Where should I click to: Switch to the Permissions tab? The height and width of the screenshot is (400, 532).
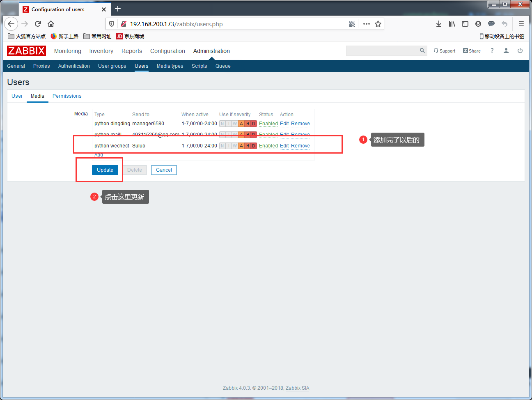click(x=67, y=96)
